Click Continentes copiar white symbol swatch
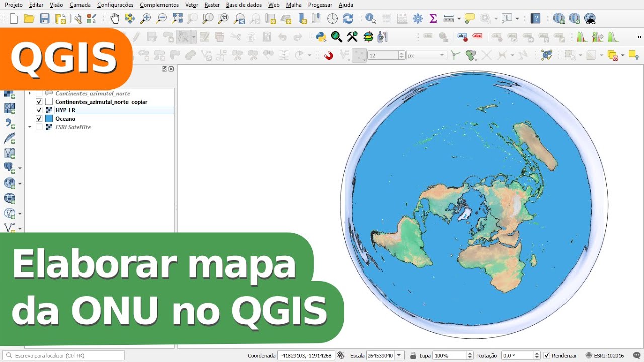The height and width of the screenshot is (362, 644). click(x=49, y=102)
